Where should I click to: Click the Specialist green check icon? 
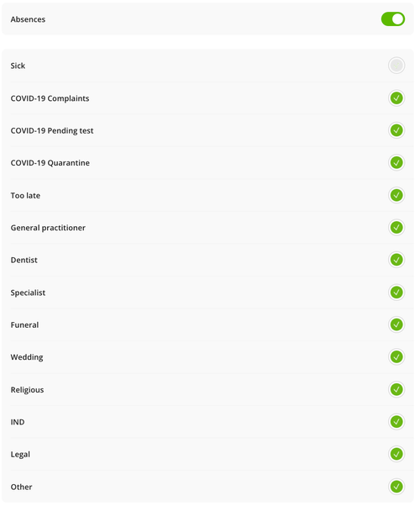pyautogui.click(x=396, y=293)
